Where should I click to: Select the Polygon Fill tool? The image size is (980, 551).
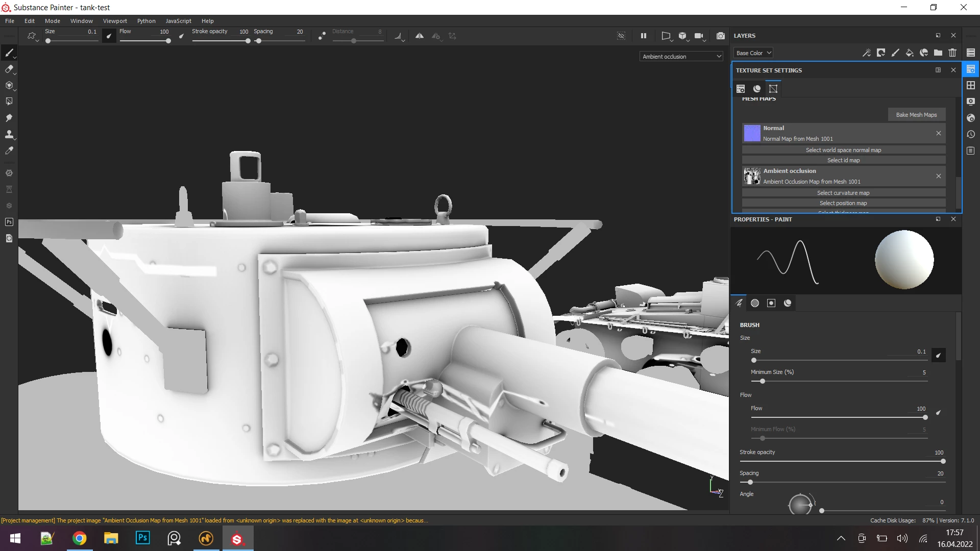click(x=9, y=102)
